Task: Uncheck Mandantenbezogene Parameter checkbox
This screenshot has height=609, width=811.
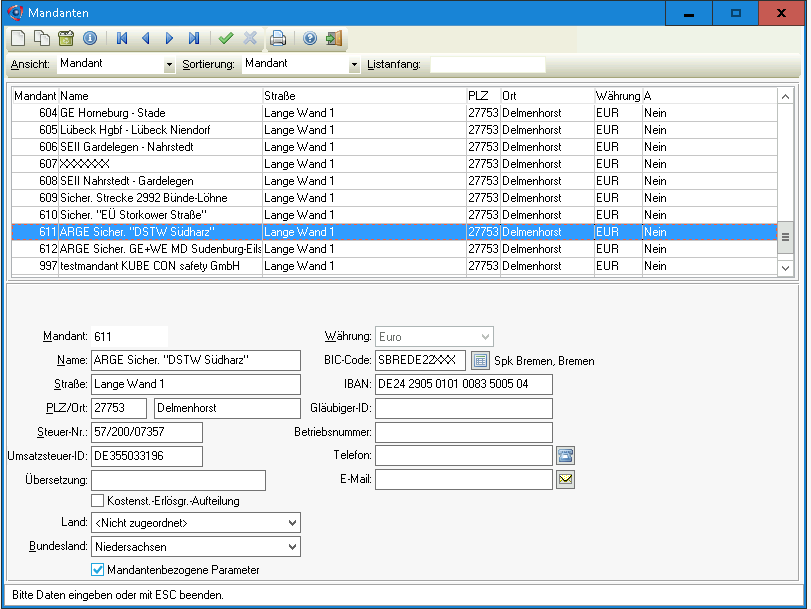Action: click(x=98, y=569)
